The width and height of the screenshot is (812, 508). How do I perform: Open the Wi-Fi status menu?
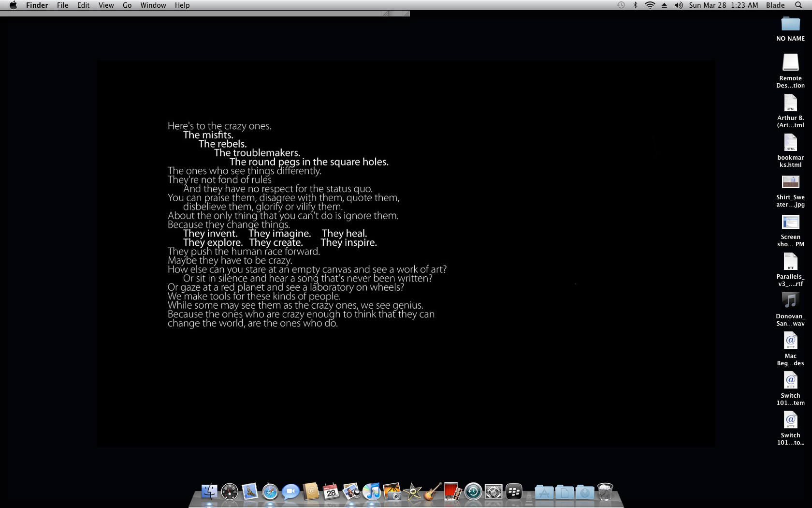point(650,5)
